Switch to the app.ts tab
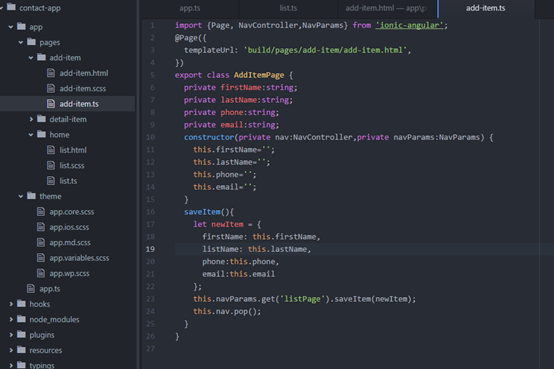 [190, 8]
